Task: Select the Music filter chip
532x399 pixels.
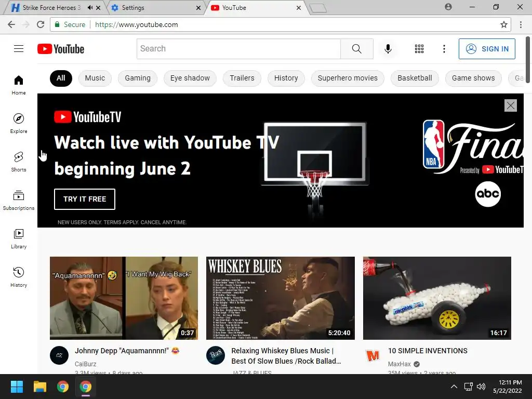Action: (x=95, y=78)
